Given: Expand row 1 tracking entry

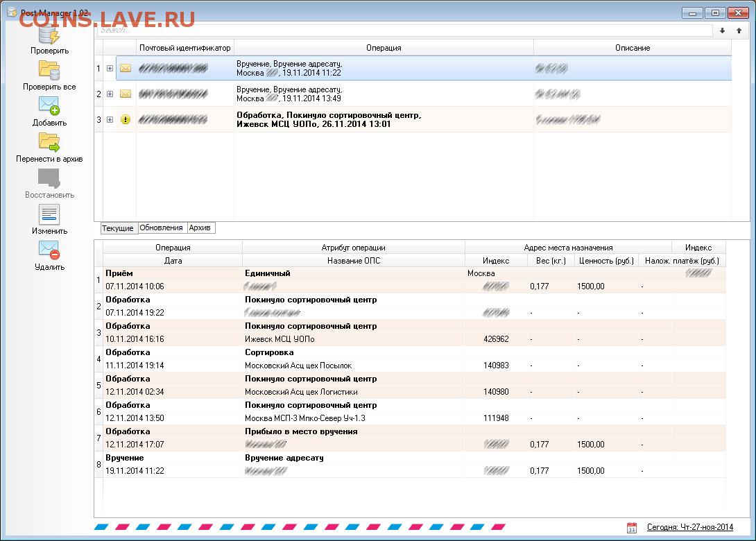Looking at the screenshot, I should tap(110, 68).
